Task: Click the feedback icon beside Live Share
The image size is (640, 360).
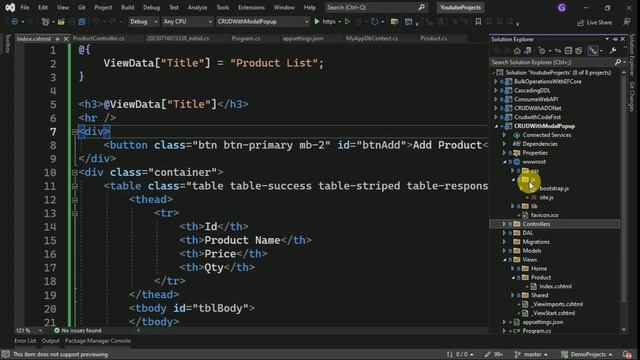Action: [x=627, y=22]
